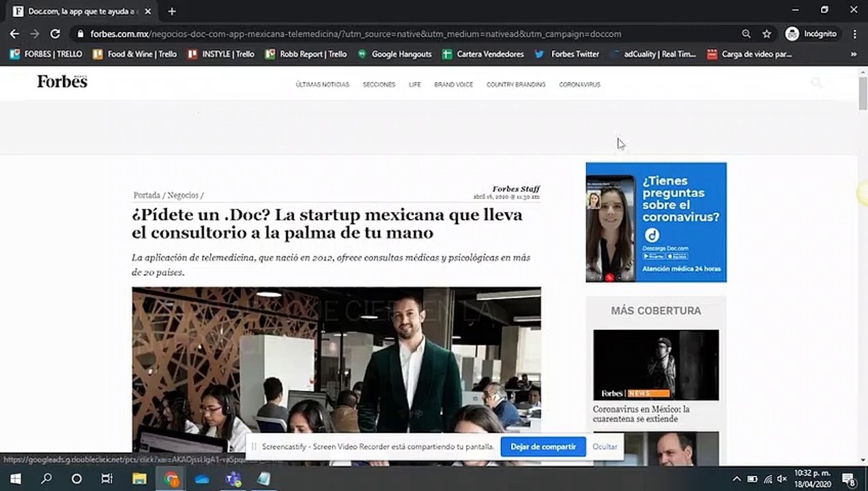The image size is (868, 491).
Task: Open OneDrive cloud icon on taskbar
Action: click(x=202, y=479)
